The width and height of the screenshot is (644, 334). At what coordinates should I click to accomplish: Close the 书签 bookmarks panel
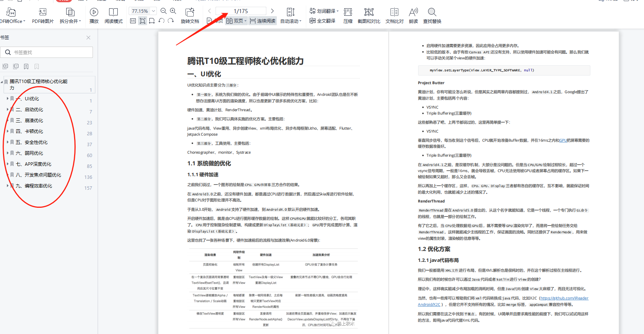tap(88, 38)
